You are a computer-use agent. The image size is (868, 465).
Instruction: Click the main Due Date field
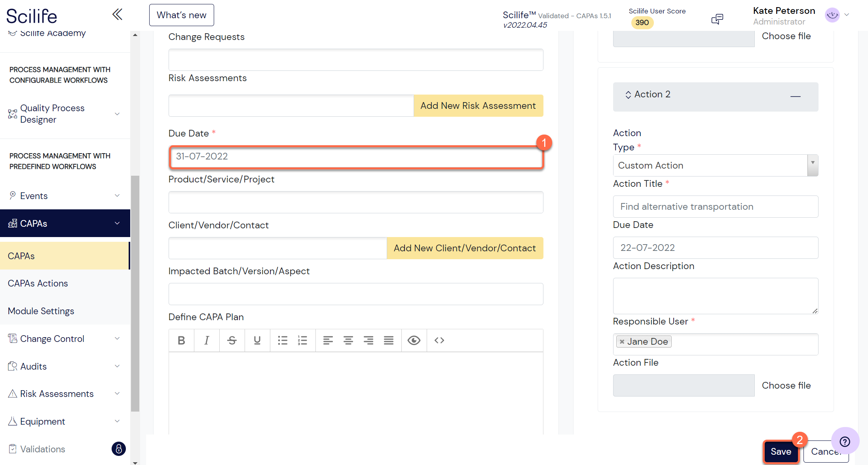click(356, 157)
